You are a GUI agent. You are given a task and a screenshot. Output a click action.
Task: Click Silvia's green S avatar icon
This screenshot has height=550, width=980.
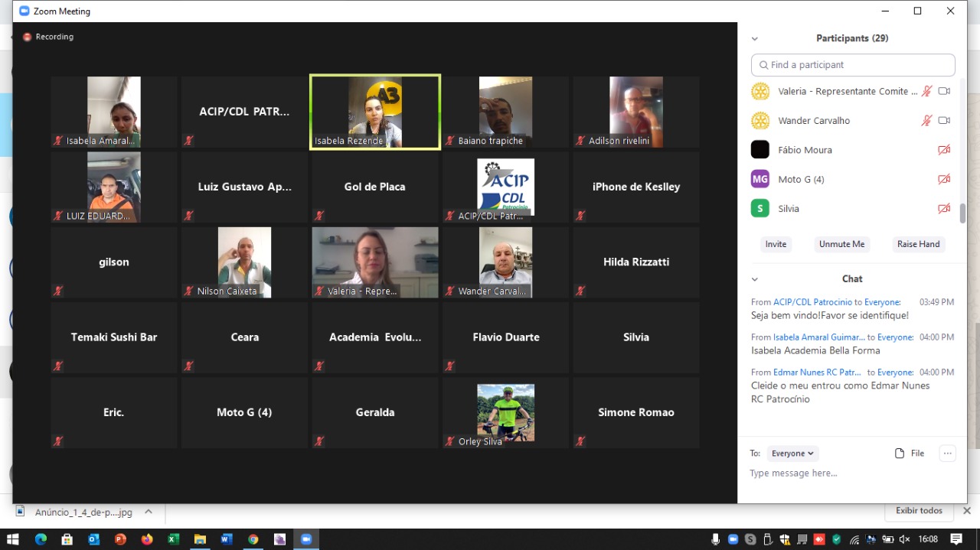(x=759, y=209)
